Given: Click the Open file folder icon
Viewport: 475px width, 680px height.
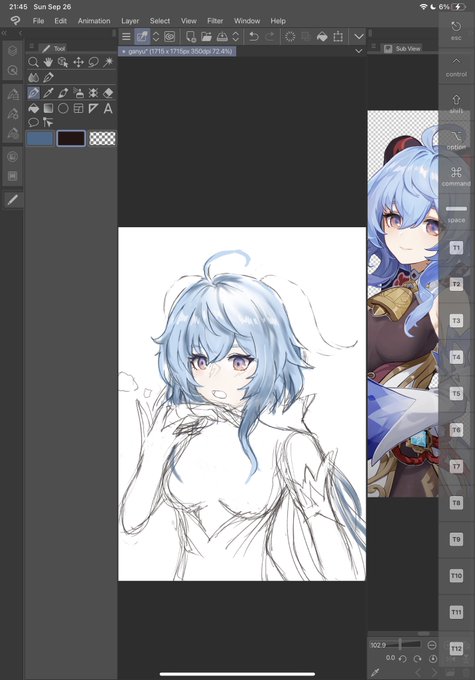Looking at the screenshot, I should (x=206, y=37).
